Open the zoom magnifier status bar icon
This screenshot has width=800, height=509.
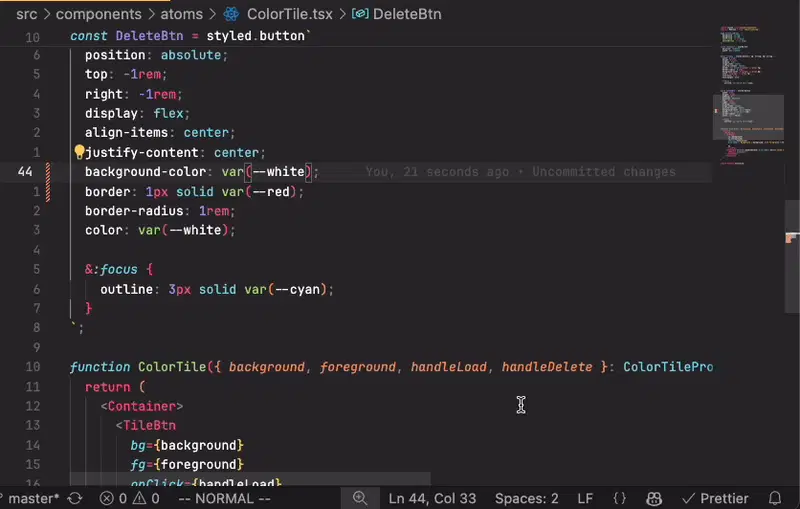(x=360, y=498)
